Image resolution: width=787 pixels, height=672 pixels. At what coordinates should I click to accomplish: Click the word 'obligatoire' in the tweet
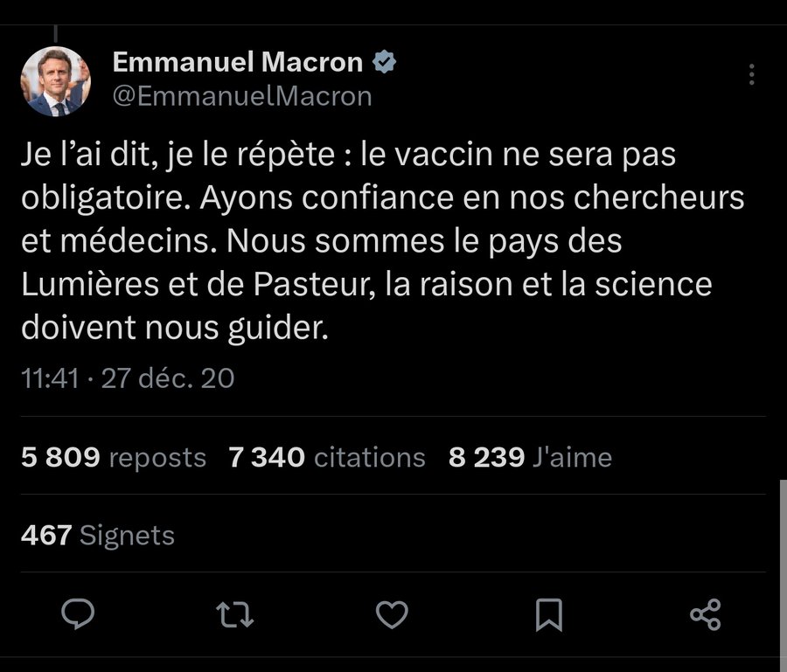click(x=103, y=200)
